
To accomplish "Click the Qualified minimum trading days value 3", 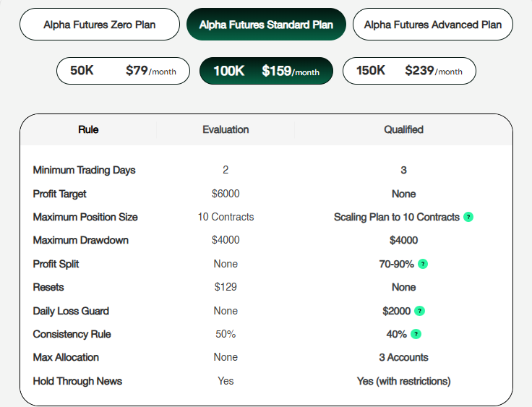I will click(403, 170).
